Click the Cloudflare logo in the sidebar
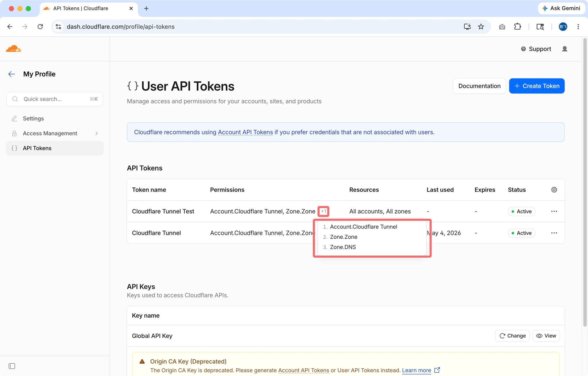 click(13, 49)
